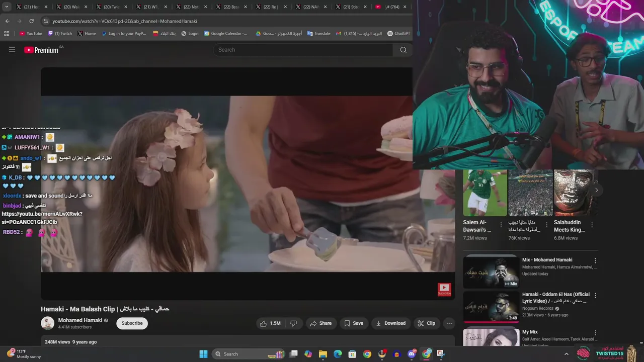
Task: Open Copilot from taskbar
Action: (308, 354)
